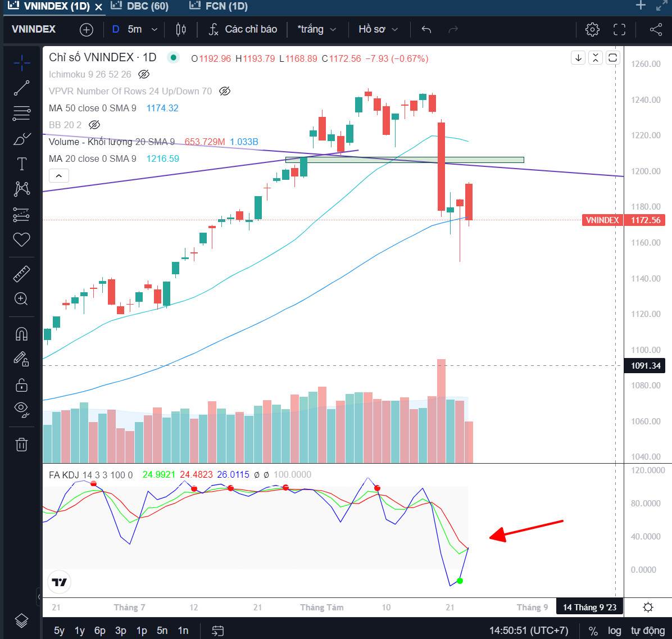Viewport: 672px width, 639px height.
Task: Toggle tự động auto scale
Action: tap(648, 631)
